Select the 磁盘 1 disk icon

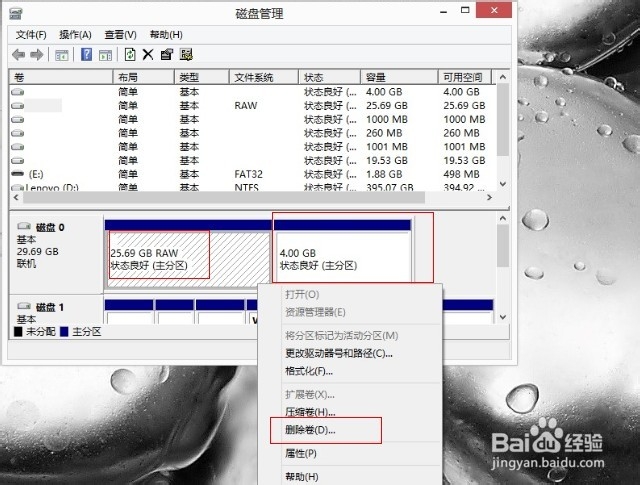[x=24, y=306]
